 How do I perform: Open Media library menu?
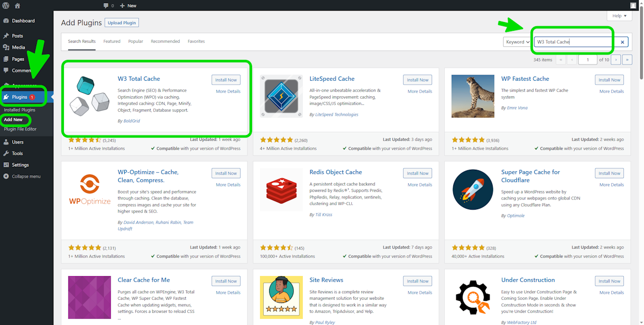pyautogui.click(x=19, y=47)
